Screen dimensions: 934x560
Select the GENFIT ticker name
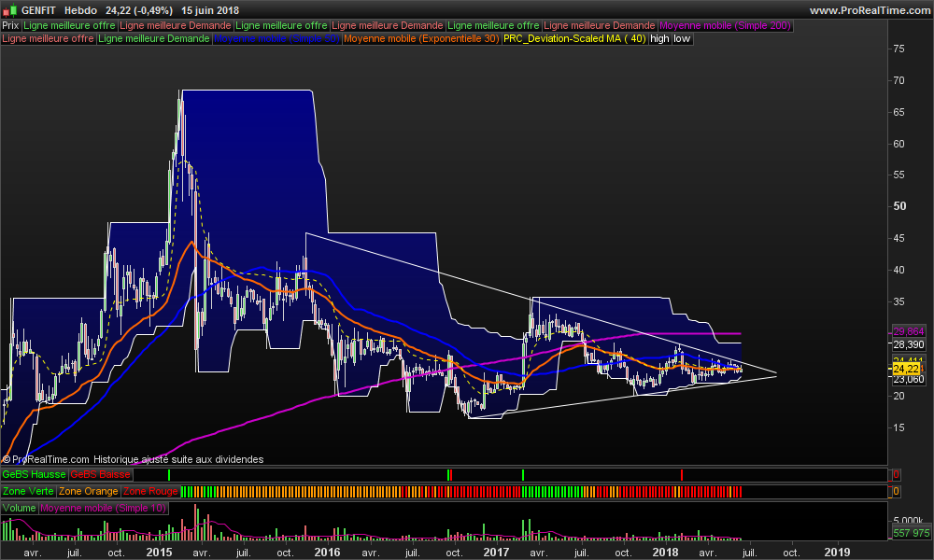(38, 10)
